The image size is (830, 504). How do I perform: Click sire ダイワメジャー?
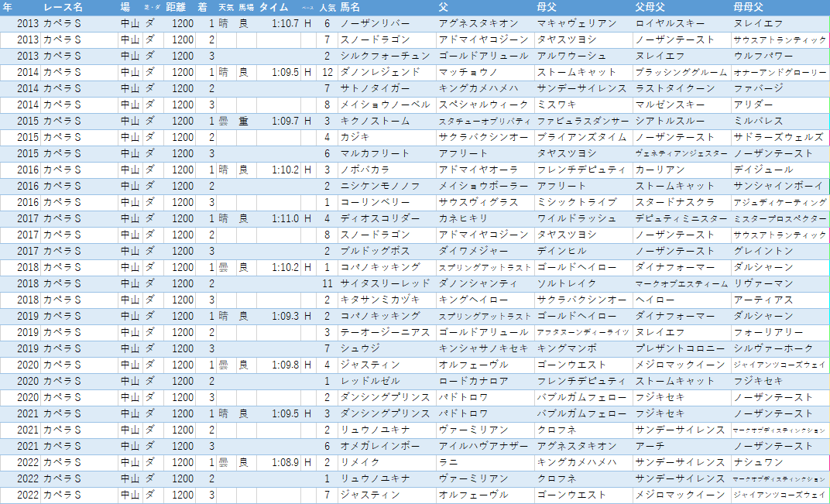point(473,251)
